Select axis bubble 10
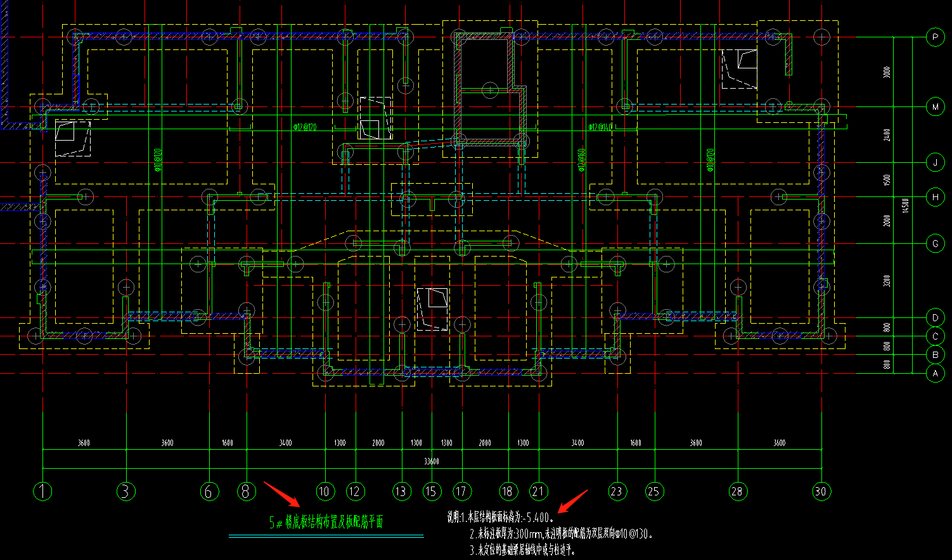 pyautogui.click(x=325, y=491)
